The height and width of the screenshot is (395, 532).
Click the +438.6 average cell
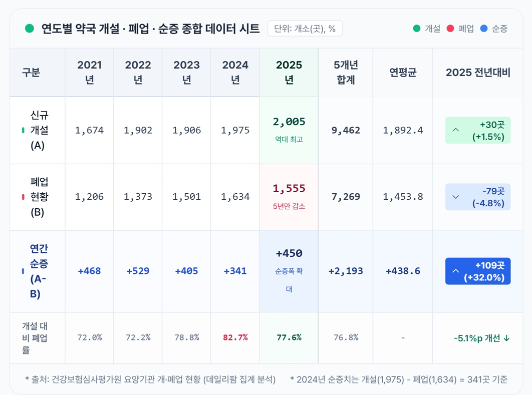tap(403, 271)
